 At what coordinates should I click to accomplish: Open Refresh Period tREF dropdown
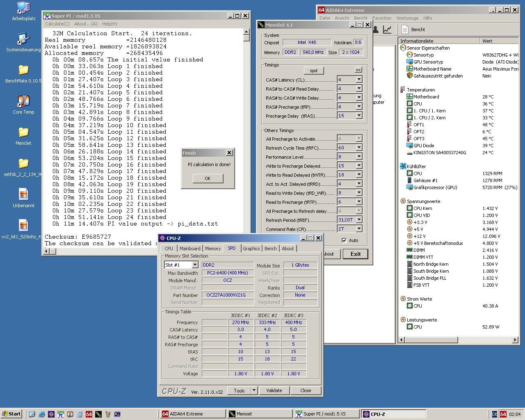coord(359,220)
